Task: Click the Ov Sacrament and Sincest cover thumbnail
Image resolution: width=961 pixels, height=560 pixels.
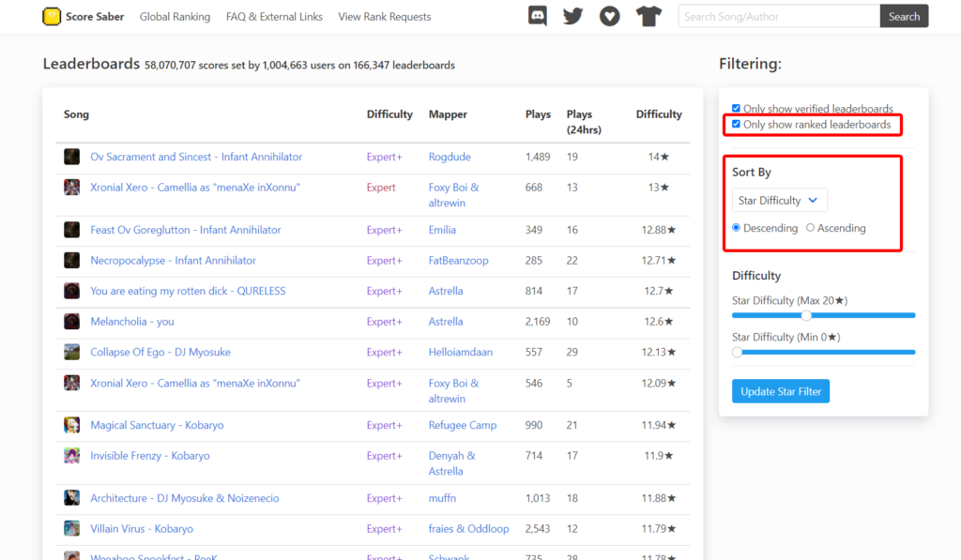Action: pos(71,157)
